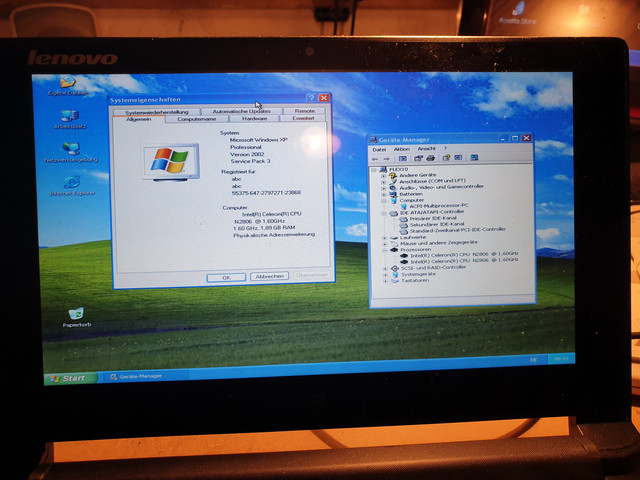Open the Ansicht menu in Geräte-Manager

(427, 149)
